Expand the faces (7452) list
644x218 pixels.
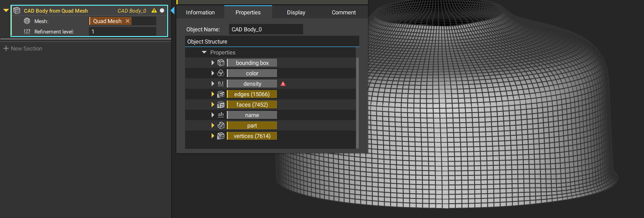[213, 104]
